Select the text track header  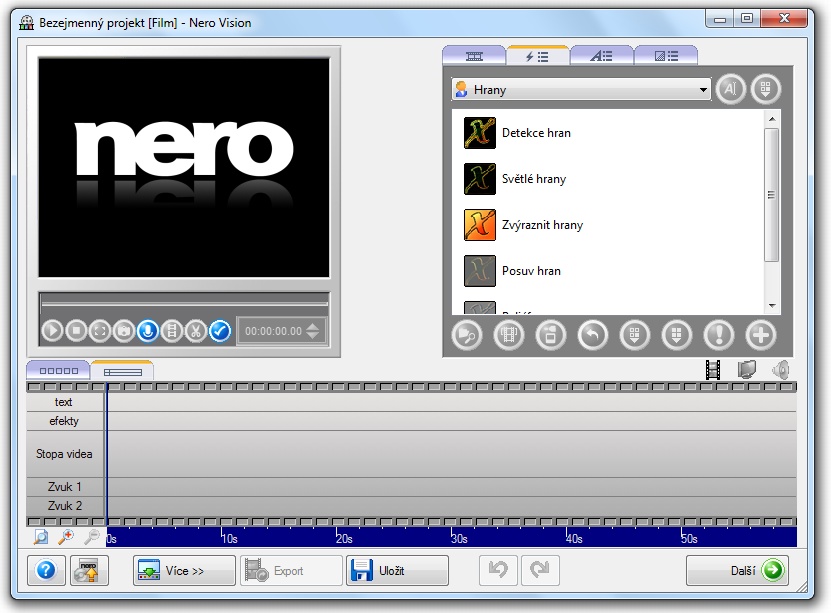65,402
